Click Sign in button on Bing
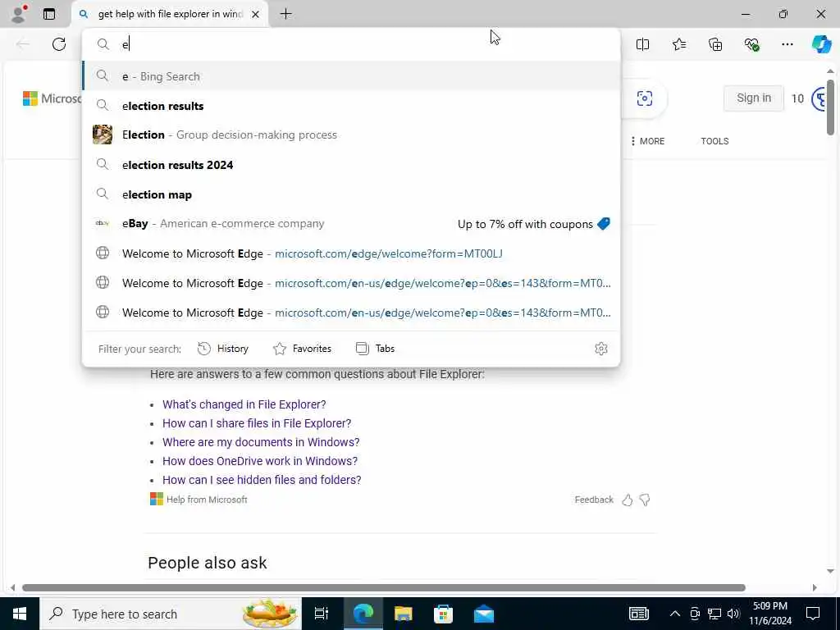The height and width of the screenshot is (630, 840). (x=753, y=98)
